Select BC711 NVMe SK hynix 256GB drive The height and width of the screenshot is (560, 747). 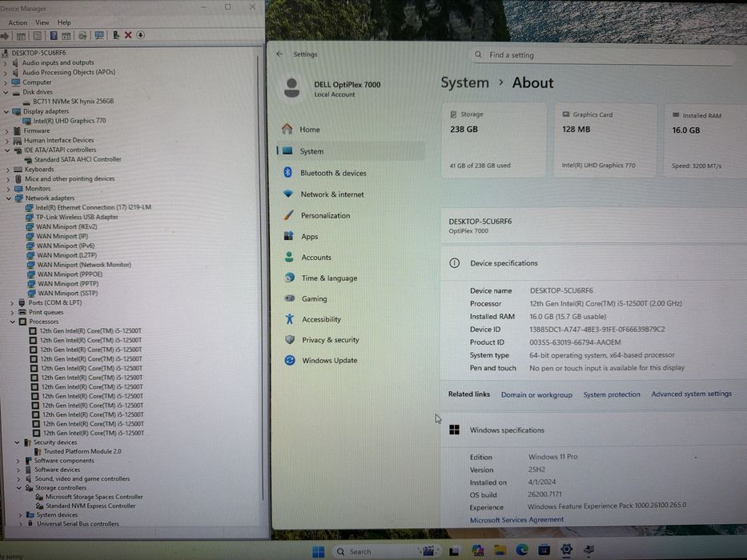coord(73,102)
